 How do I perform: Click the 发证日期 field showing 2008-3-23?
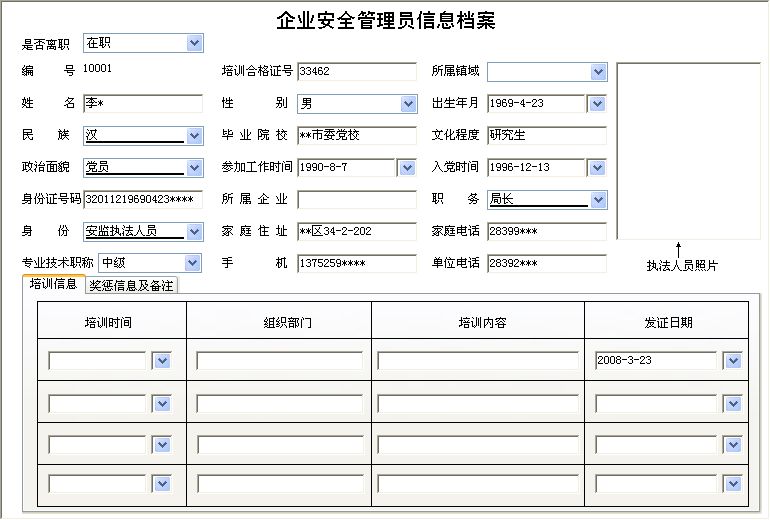tap(656, 360)
